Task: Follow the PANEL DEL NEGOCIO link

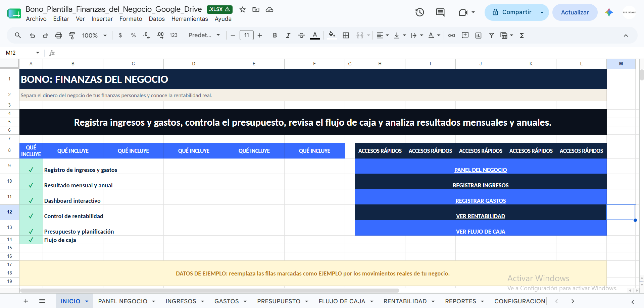Action: click(481, 170)
